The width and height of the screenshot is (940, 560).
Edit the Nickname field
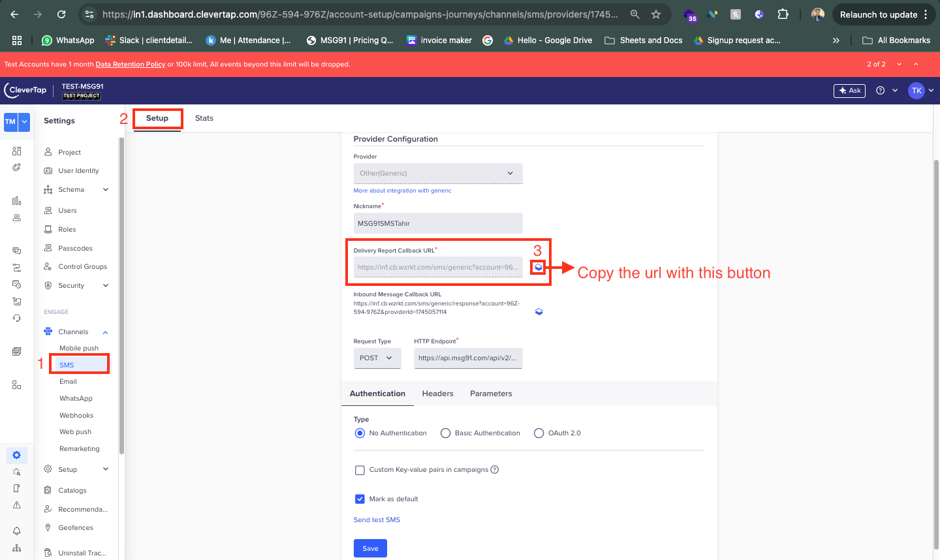[438, 223]
